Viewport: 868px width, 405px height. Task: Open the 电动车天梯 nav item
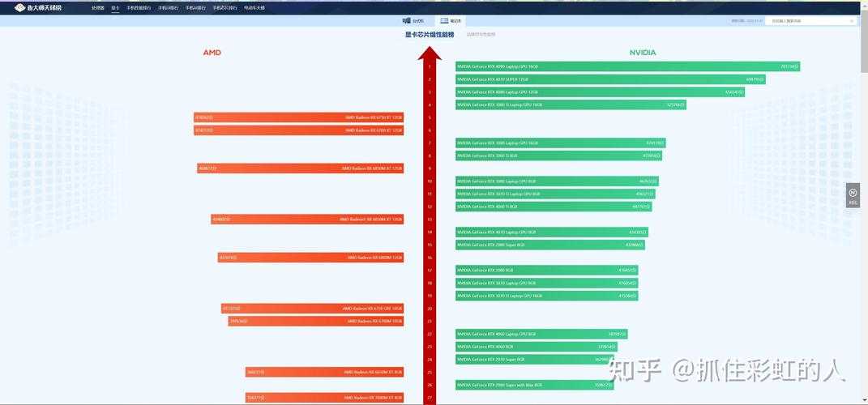pyautogui.click(x=254, y=8)
